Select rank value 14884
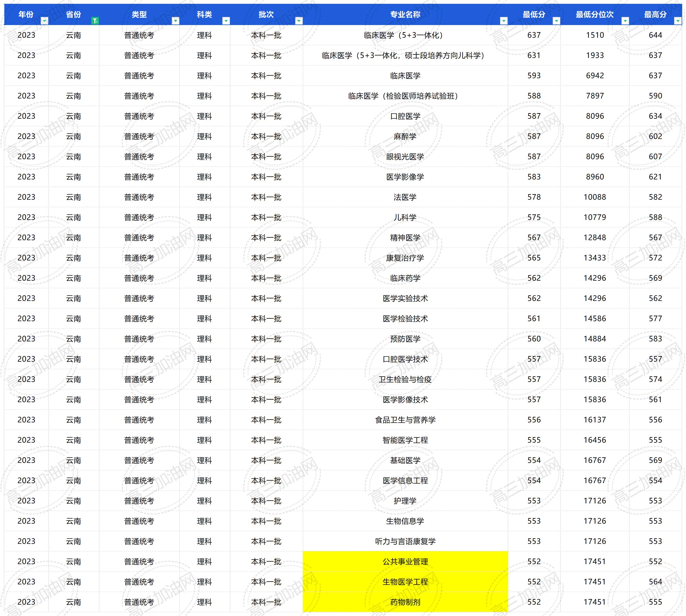Screen dimensions: 686x616 [x=595, y=339]
